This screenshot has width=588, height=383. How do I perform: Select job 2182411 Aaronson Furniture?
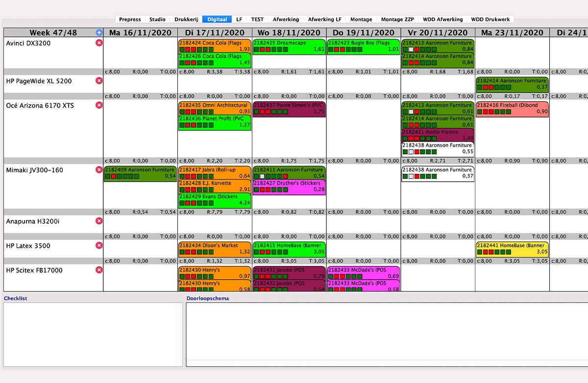289,173
